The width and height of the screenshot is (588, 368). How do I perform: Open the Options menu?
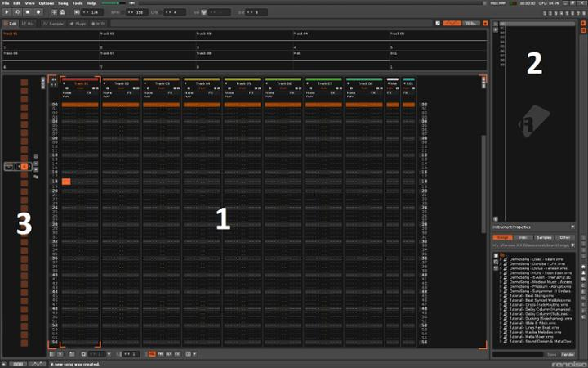pos(46,3)
